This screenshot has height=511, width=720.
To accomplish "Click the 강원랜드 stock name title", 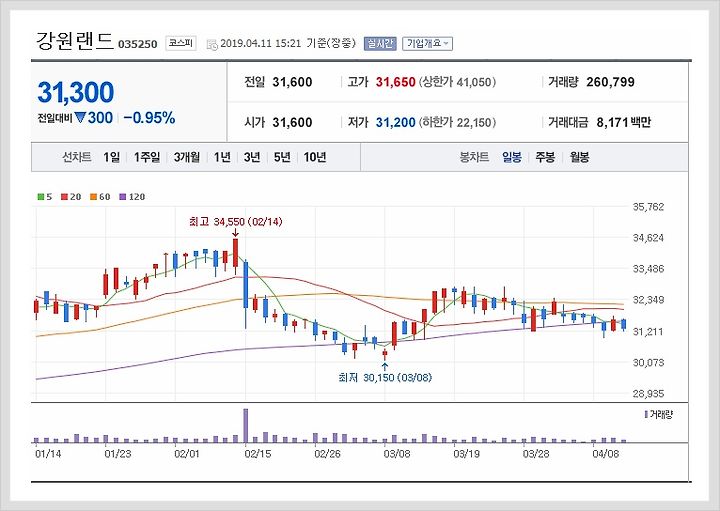I will click(x=74, y=41).
